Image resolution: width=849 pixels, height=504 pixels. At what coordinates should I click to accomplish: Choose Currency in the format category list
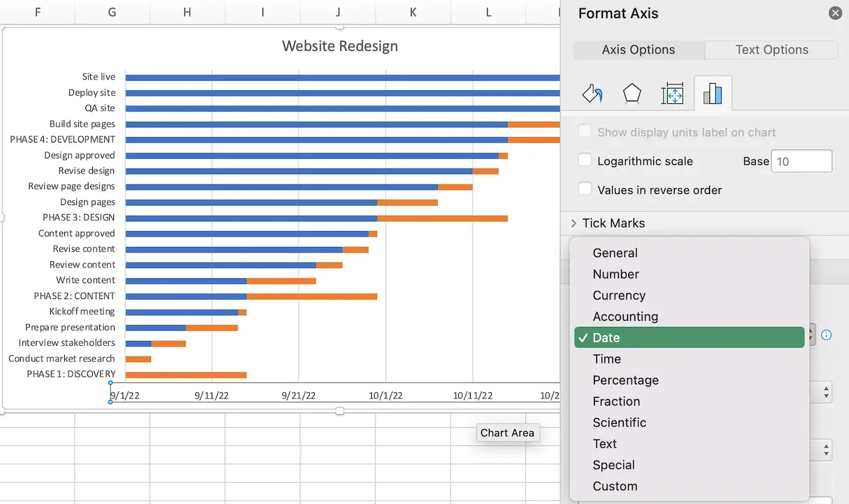pos(619,295)
